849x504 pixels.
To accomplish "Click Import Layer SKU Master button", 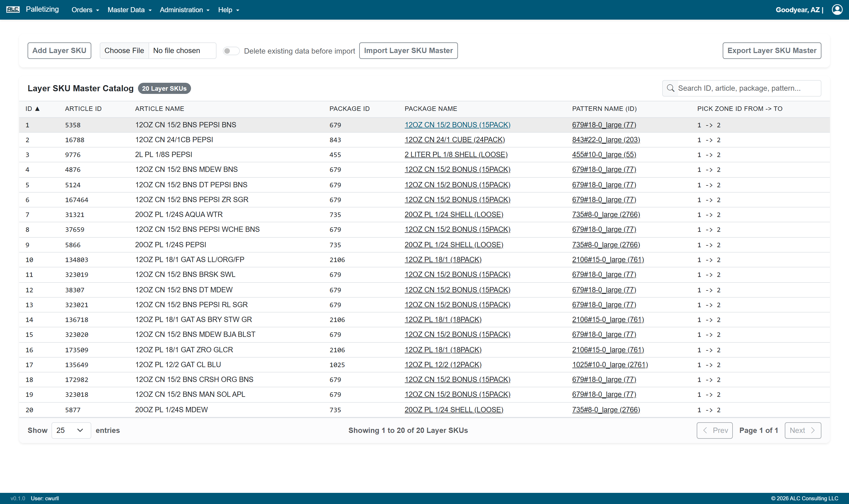I will 408,51.
